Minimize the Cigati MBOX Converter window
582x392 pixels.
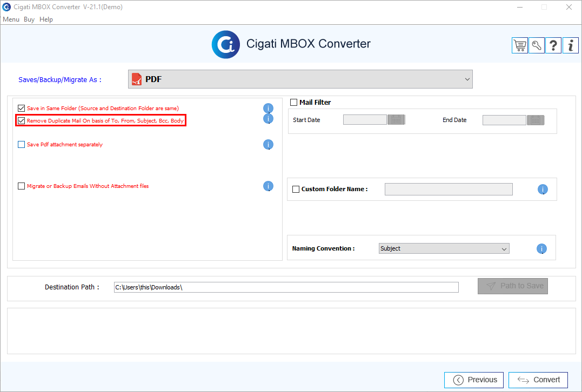[520, 7]
